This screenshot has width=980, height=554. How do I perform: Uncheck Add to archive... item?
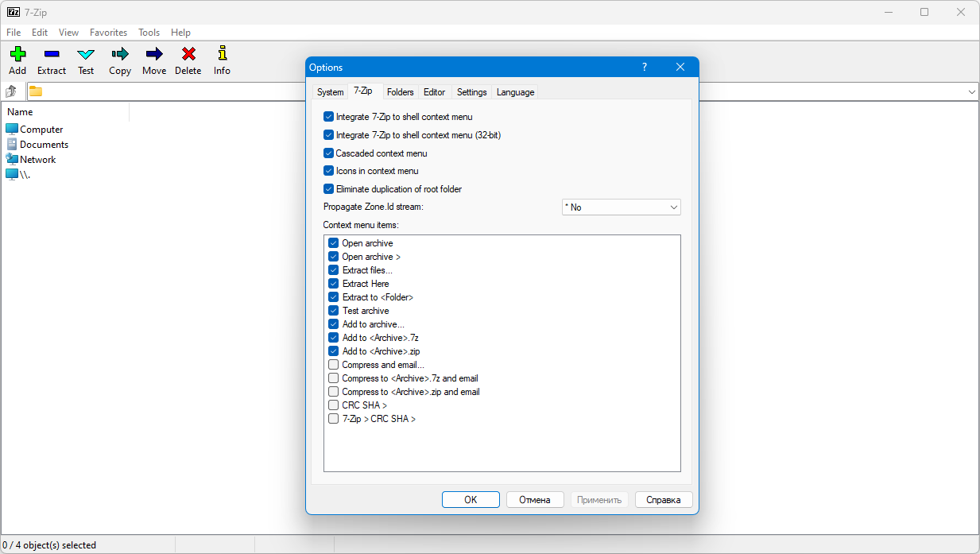click(x=334, y=324)
